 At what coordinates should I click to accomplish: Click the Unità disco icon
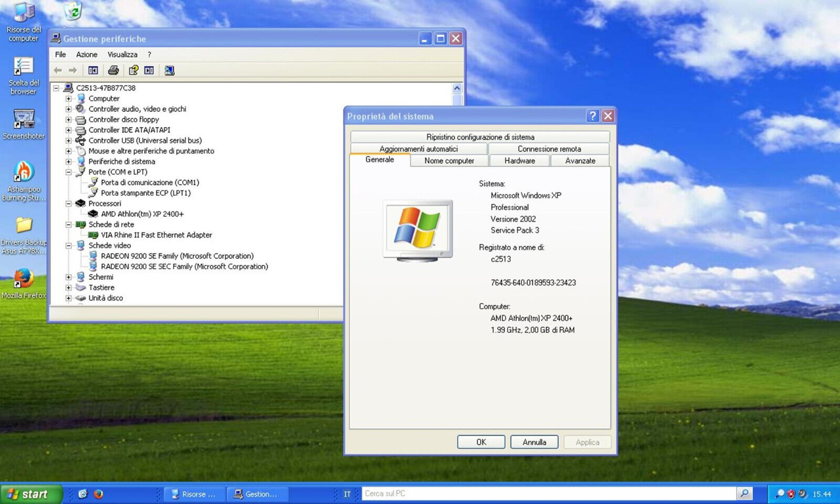point(80,298)
